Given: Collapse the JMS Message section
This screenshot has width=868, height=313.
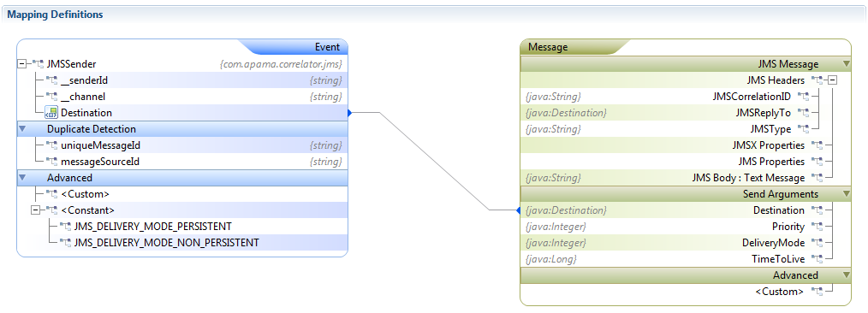Looking at the screenshot, I should pyautogui.click(x=845, y=64).
